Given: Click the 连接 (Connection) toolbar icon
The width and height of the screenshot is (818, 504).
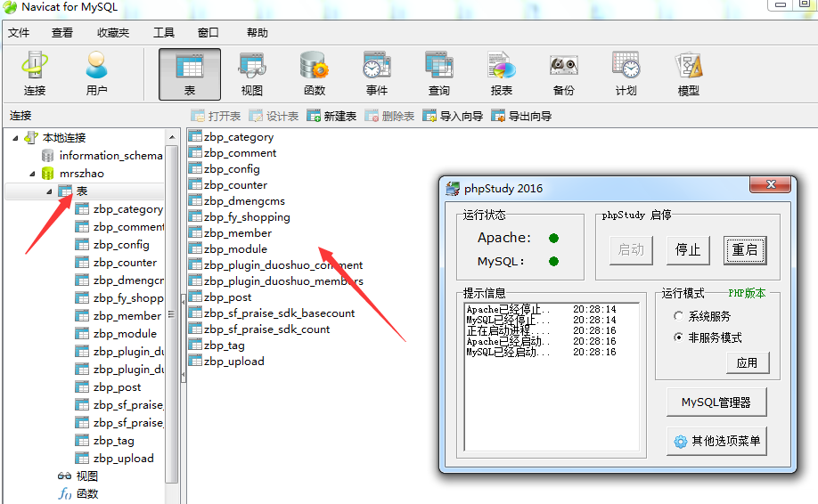Looking at the screenshot, I should 35,73.
